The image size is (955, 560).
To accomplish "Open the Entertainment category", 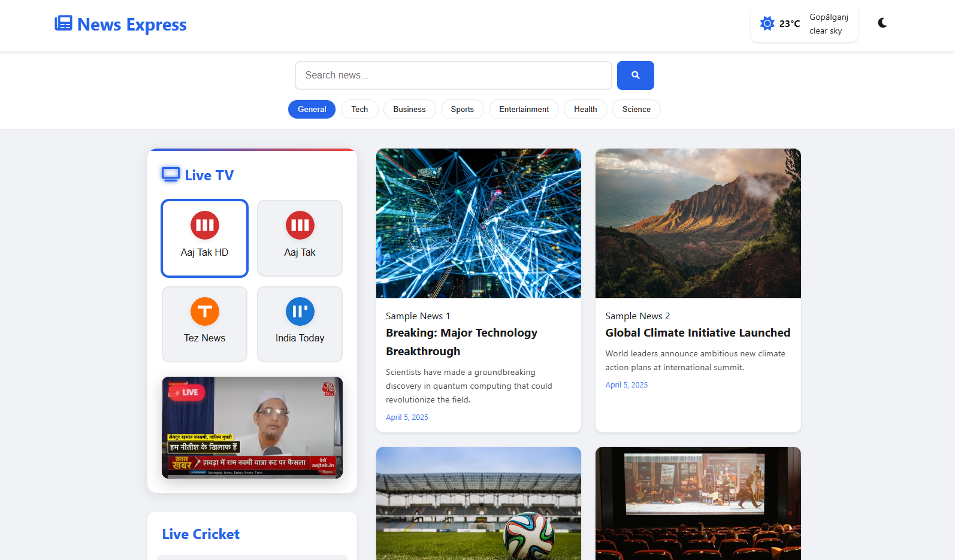I will tap(524, 110).
